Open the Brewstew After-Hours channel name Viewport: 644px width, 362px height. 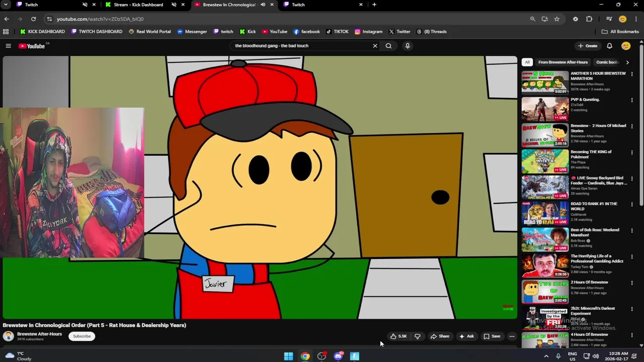click(39, 334)
